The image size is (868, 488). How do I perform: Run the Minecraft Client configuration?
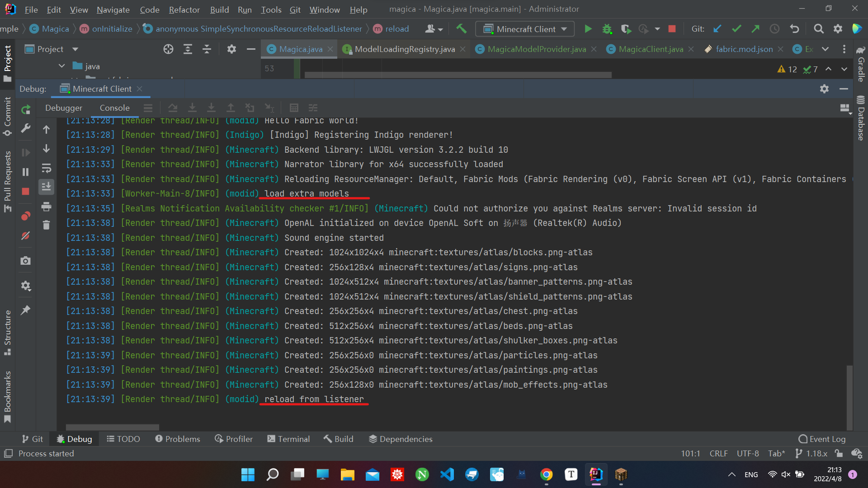click(588, 28)
